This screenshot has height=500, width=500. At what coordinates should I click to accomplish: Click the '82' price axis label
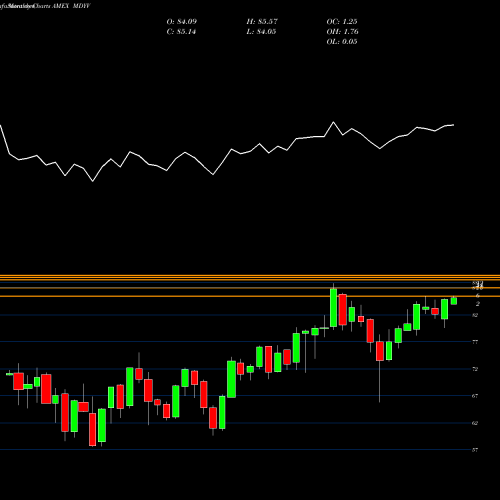click(x=475, y=315)
